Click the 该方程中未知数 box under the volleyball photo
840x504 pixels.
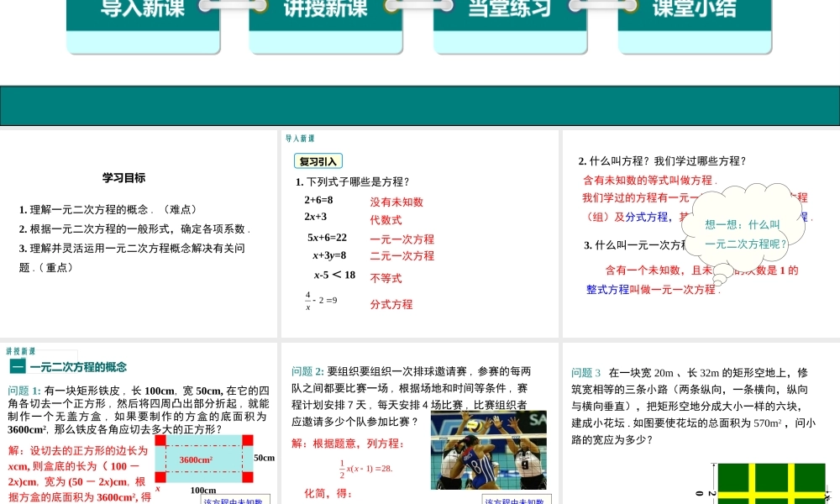(515, 501)
